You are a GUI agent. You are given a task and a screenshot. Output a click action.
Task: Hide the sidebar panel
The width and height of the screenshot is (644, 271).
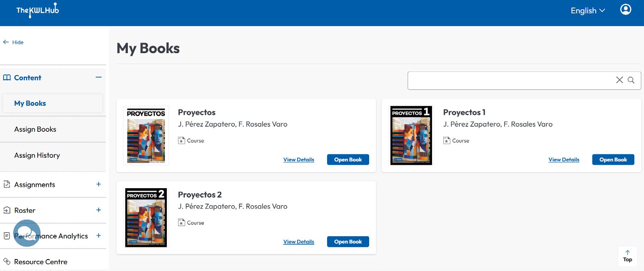(x=13, y=42)
